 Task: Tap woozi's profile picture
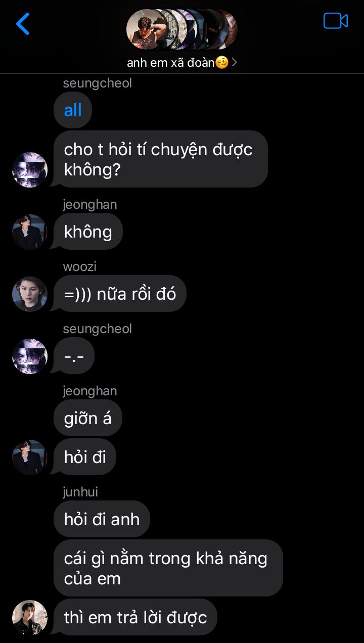pos(30,294)
